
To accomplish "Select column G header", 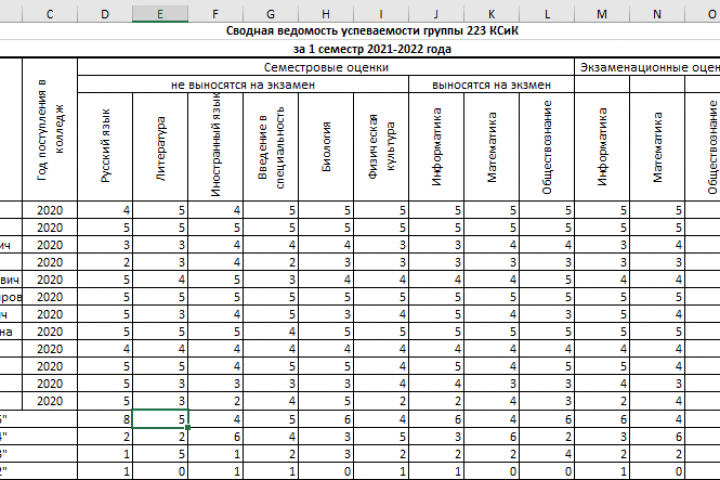I will [x=270, y=14].
